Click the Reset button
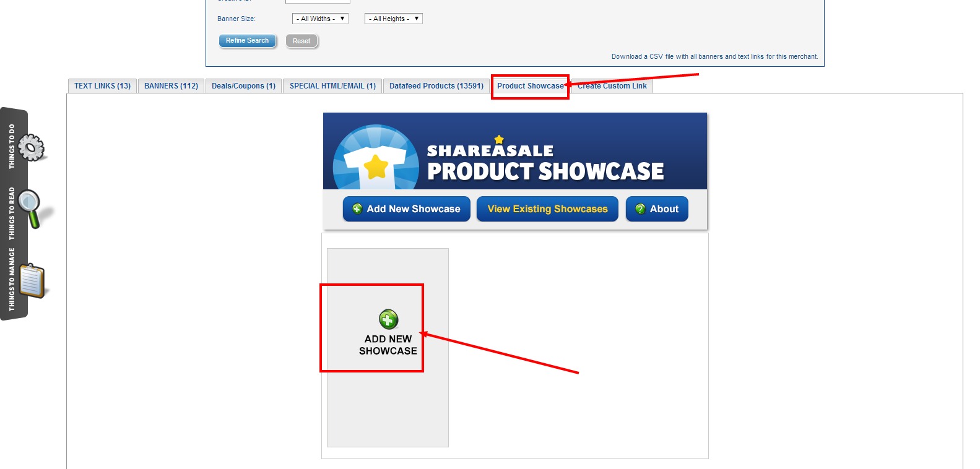 coord(301,41)
